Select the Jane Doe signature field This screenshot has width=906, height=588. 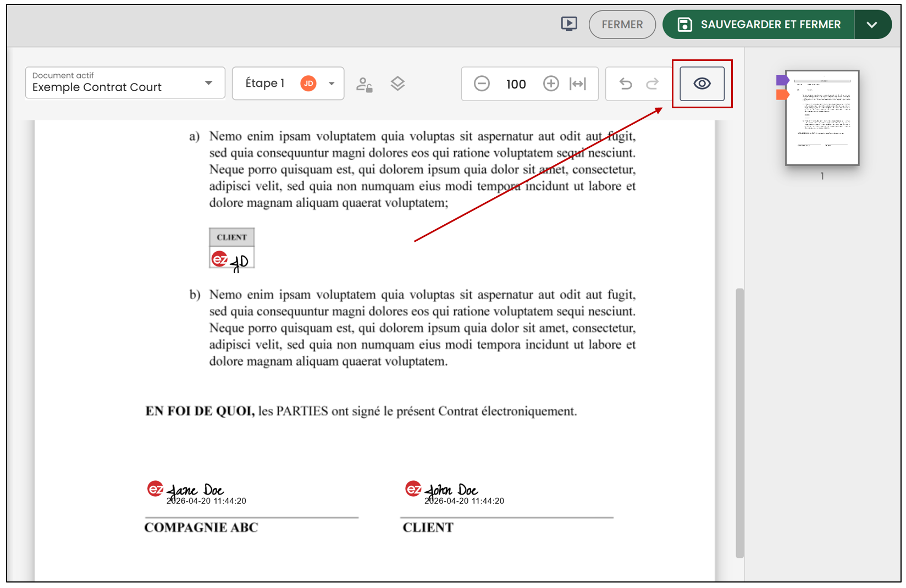tap(197, 492)
